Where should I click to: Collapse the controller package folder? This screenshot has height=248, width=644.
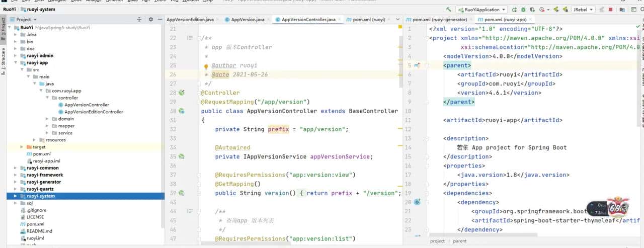click(47, 98)
